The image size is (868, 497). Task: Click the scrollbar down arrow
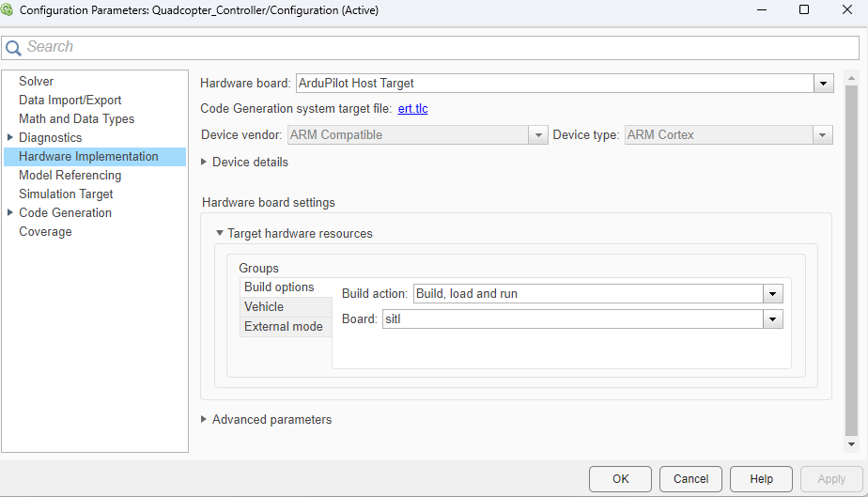[851, 444]
